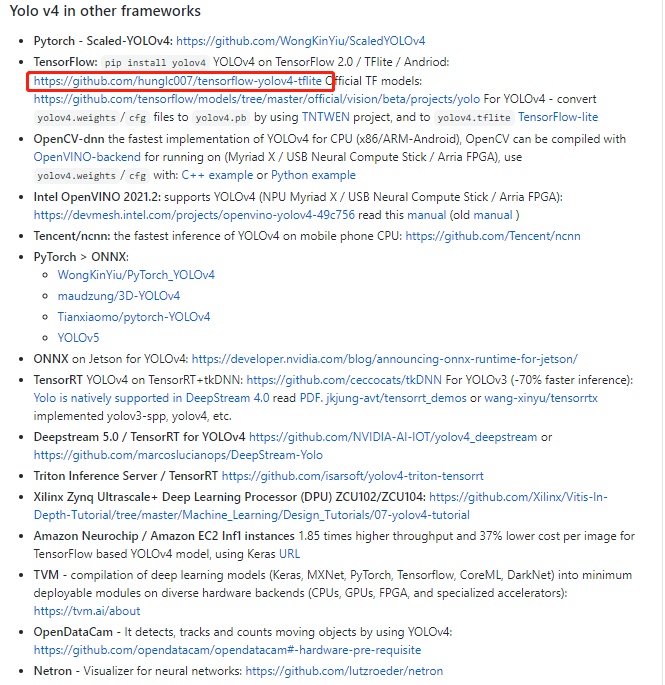Open the devmesh.intel.com openvino-yolov4 project link

click(x=194, y=215)
